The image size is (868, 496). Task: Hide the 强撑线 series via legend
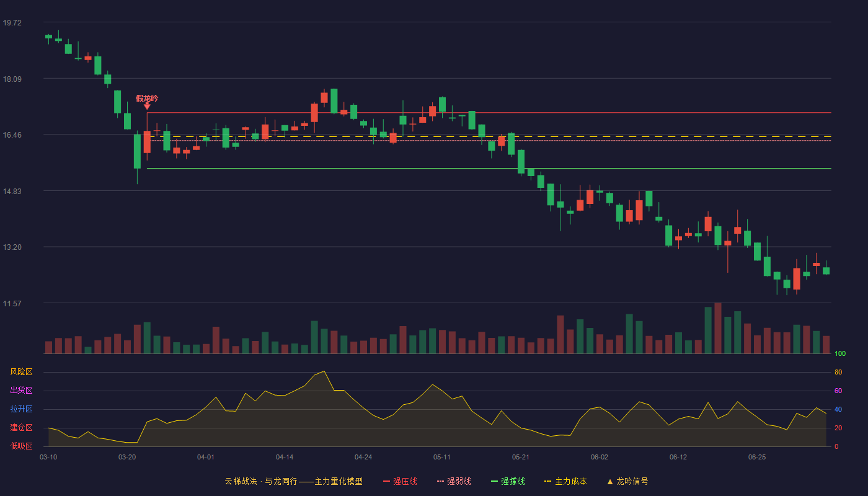(508, 481)
